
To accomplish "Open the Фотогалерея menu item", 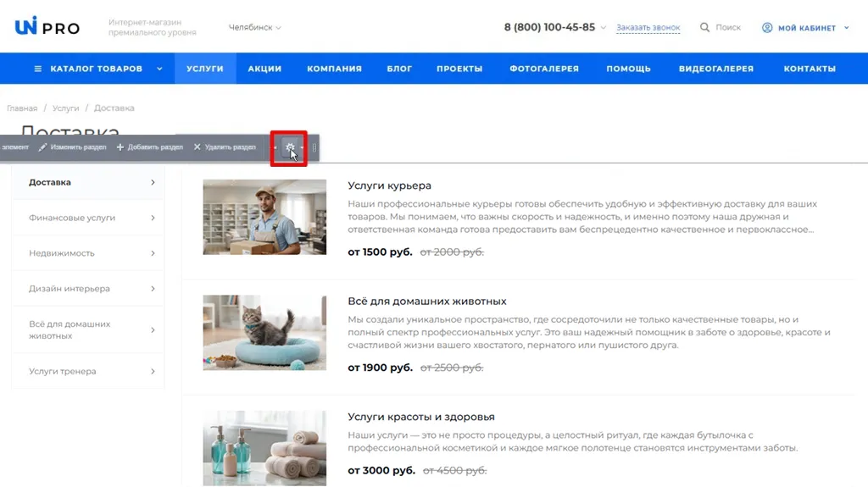I will pos(544,69).
